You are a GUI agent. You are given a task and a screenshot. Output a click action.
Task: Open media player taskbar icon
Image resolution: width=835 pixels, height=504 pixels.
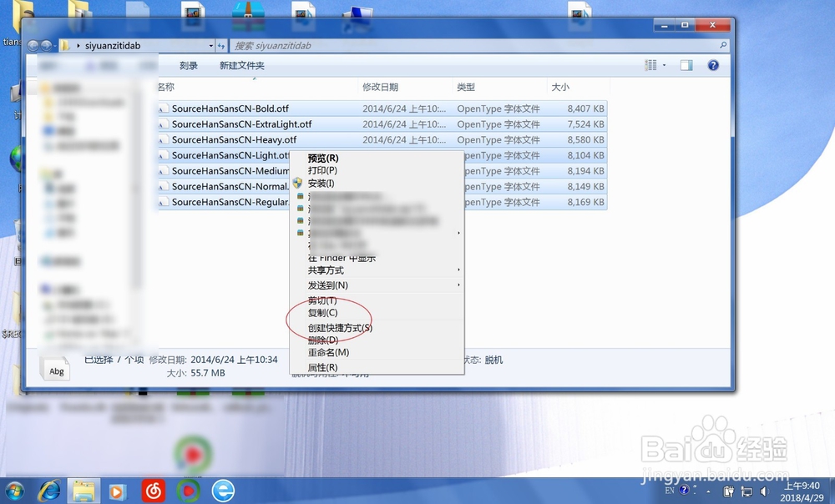[118, 491]
